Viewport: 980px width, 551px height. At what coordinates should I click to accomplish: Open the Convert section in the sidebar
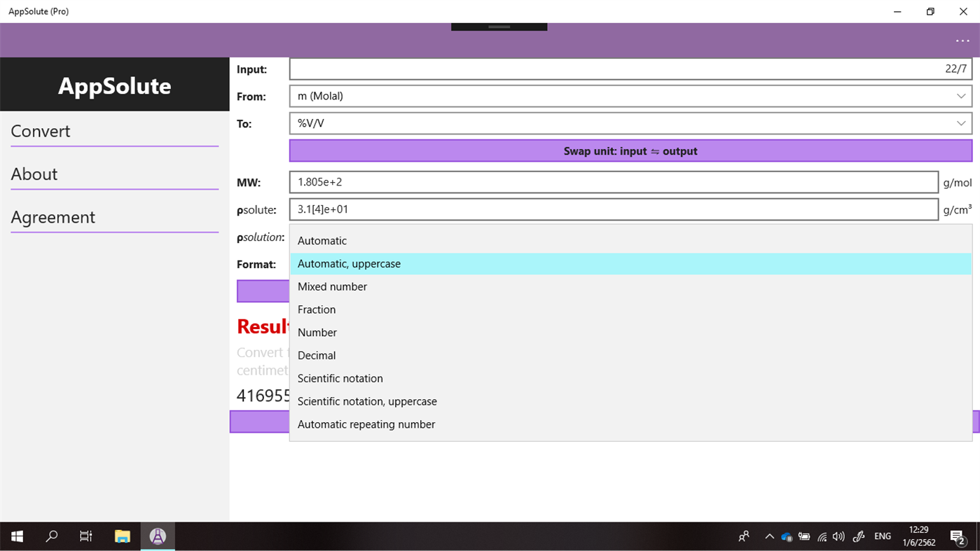pyautogui.click(x=40, y=130)
